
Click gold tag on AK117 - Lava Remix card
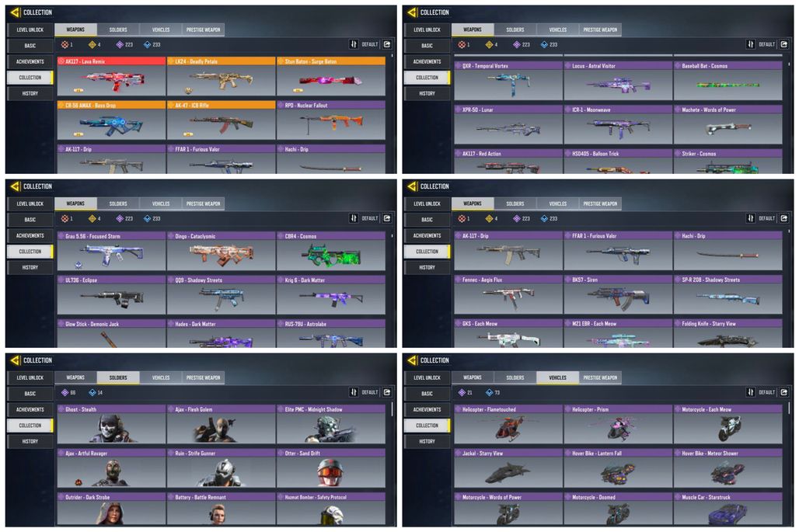(79, 91)
